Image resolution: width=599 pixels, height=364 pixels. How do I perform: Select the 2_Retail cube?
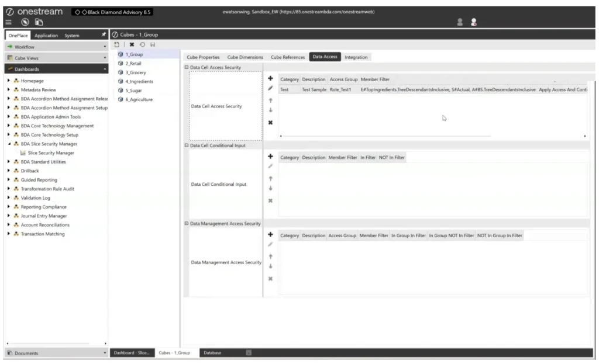tap(133, 64)
